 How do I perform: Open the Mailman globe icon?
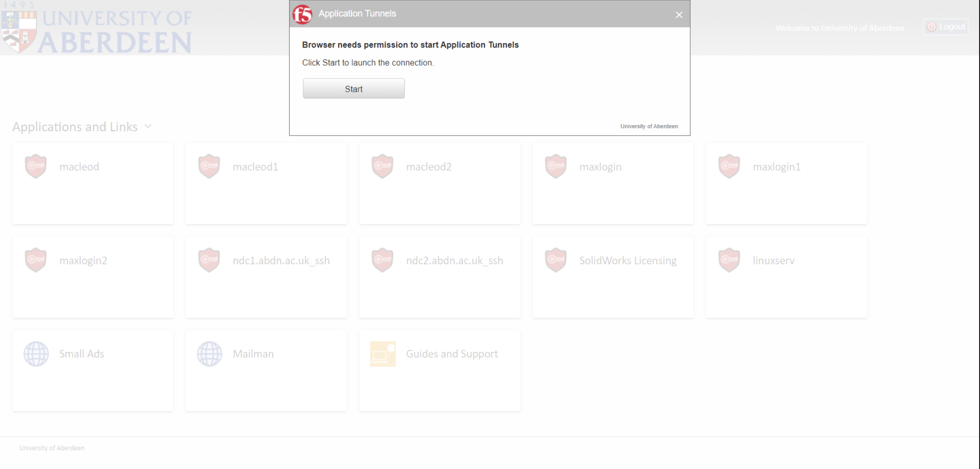pos(210,354)
